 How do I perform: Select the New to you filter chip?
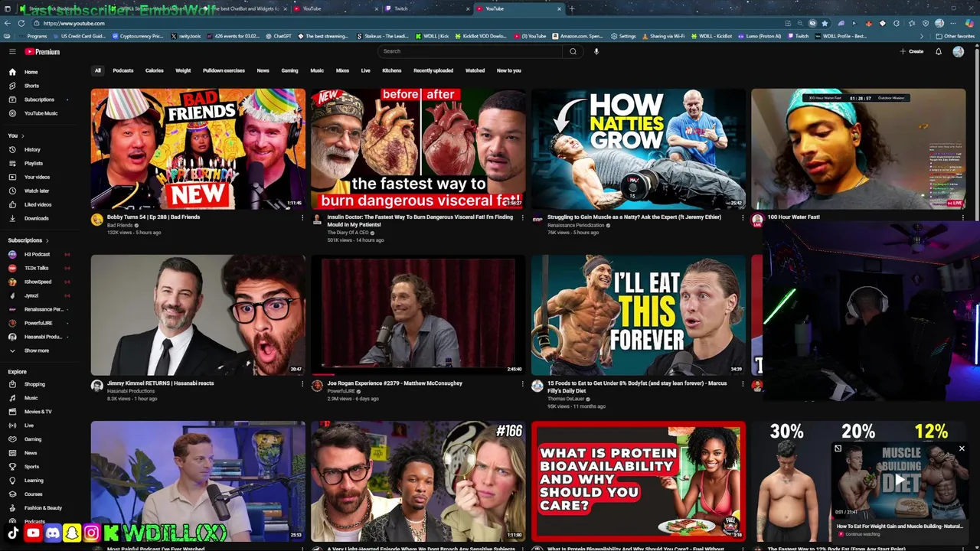[x=508, y=70]
